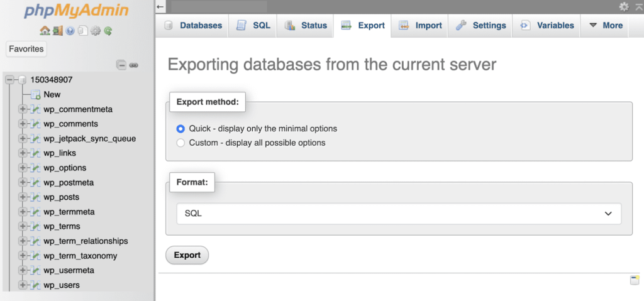
Task: Switch to the Databases tab
Action: 192,26
